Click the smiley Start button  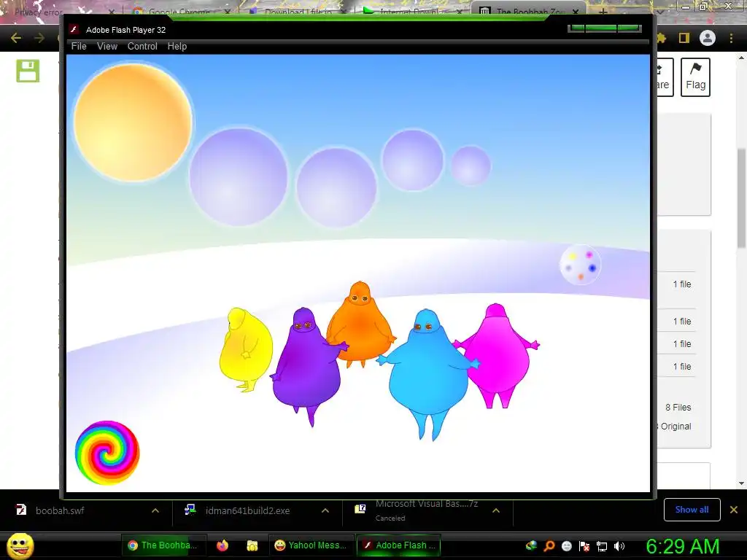[20, 545]
